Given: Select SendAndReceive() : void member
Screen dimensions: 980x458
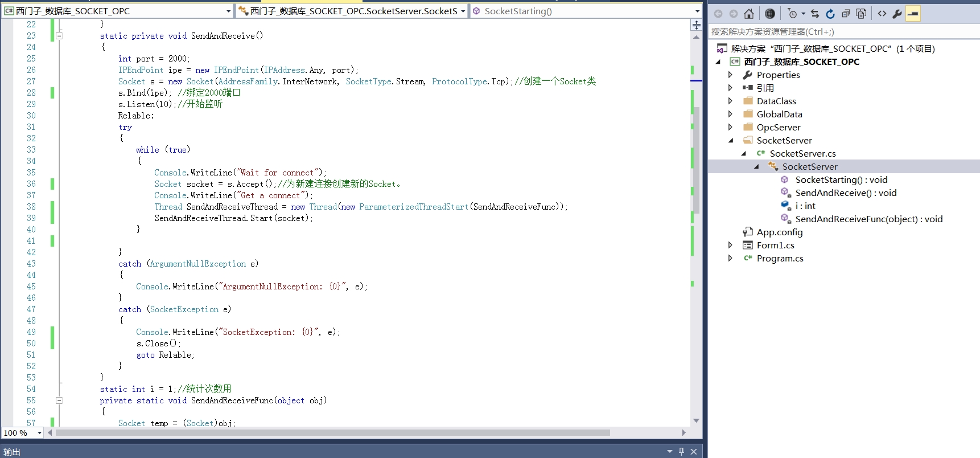Looking at the screenshot, I should point(846,193).
